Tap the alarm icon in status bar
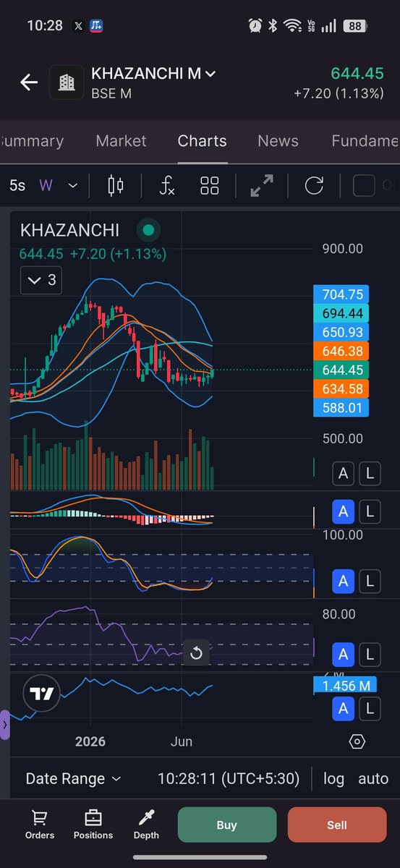Screen dimensions: 400x868 (x=255, y=25)
